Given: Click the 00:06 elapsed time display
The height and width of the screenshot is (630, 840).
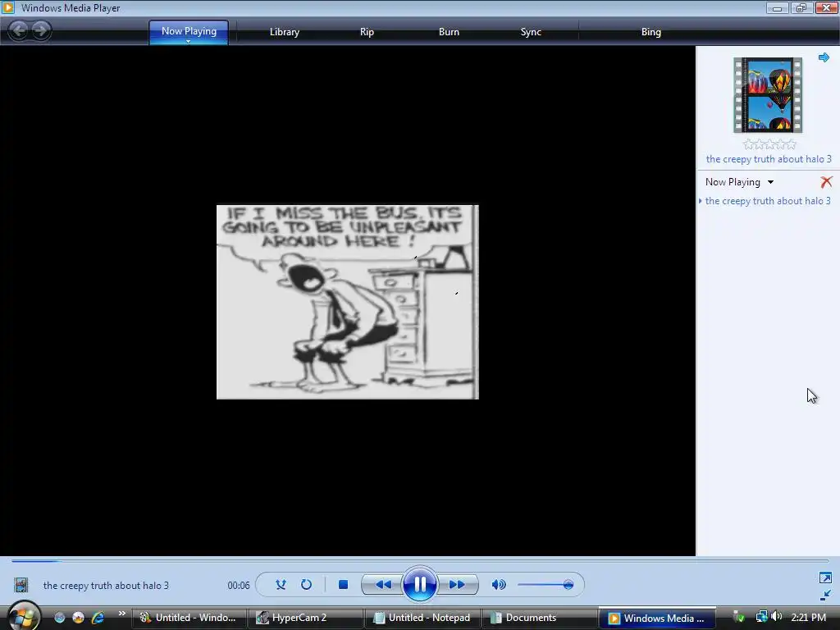Looking at the screenshot, I should [239, 586].
